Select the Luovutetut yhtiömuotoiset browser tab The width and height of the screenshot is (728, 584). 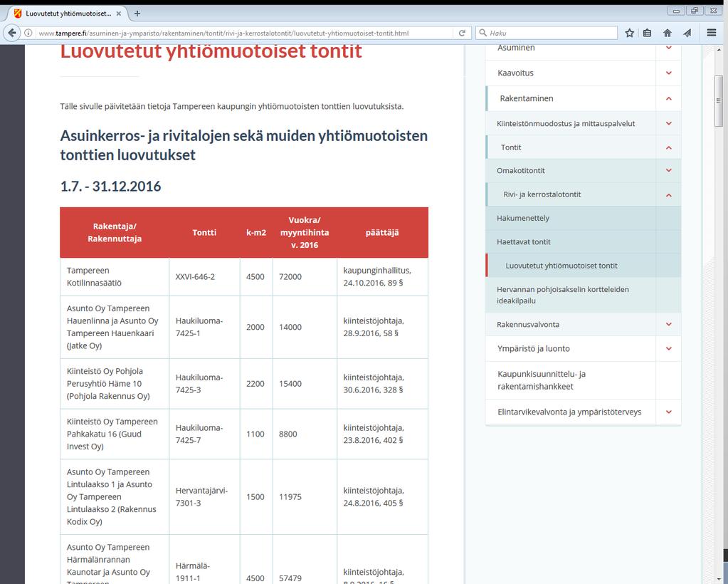(x=68, y=14)
